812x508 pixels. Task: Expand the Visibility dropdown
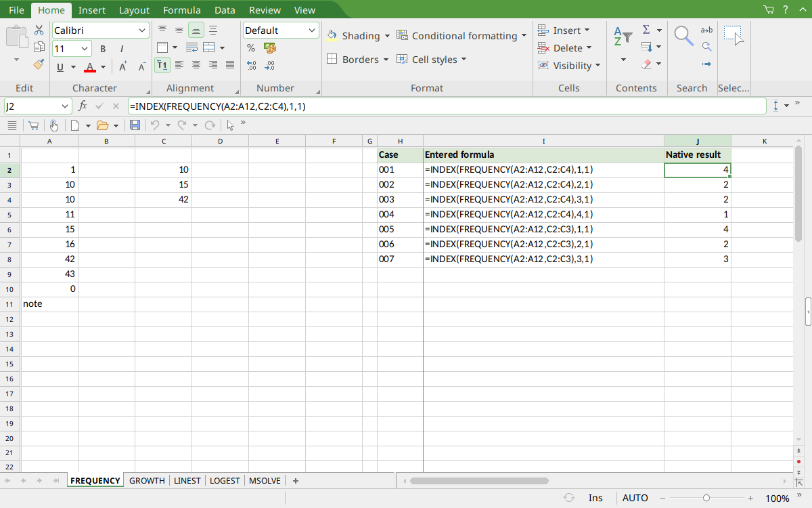coord(597,66)
